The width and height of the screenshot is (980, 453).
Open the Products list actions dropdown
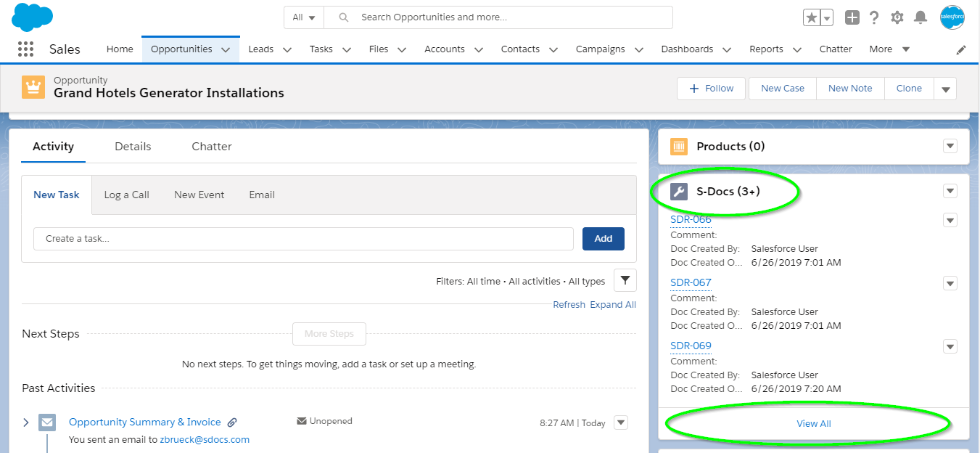950,147
